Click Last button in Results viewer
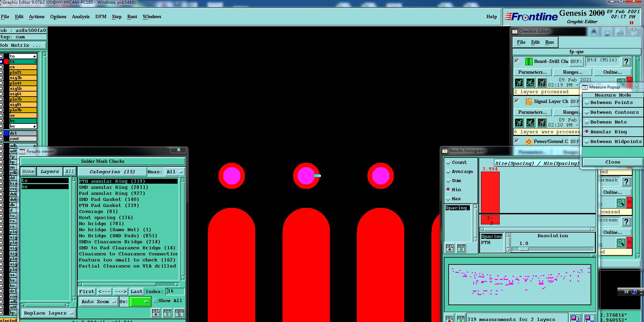Screen dimensions: 644x322 [x=137, y=292]
